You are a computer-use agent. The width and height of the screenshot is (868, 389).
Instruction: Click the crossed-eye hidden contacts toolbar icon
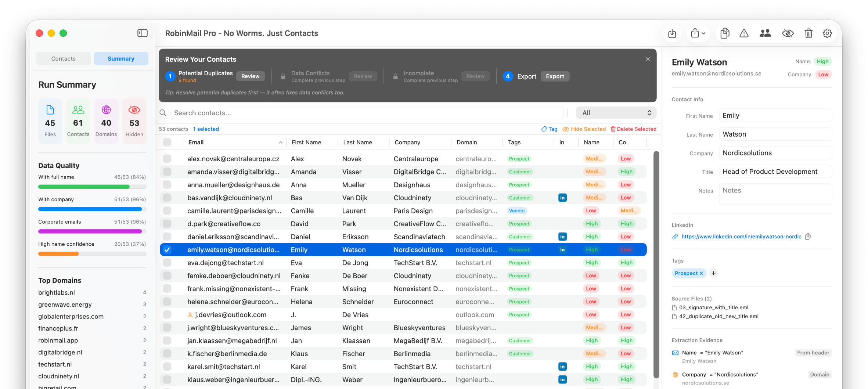click(788, 33)
